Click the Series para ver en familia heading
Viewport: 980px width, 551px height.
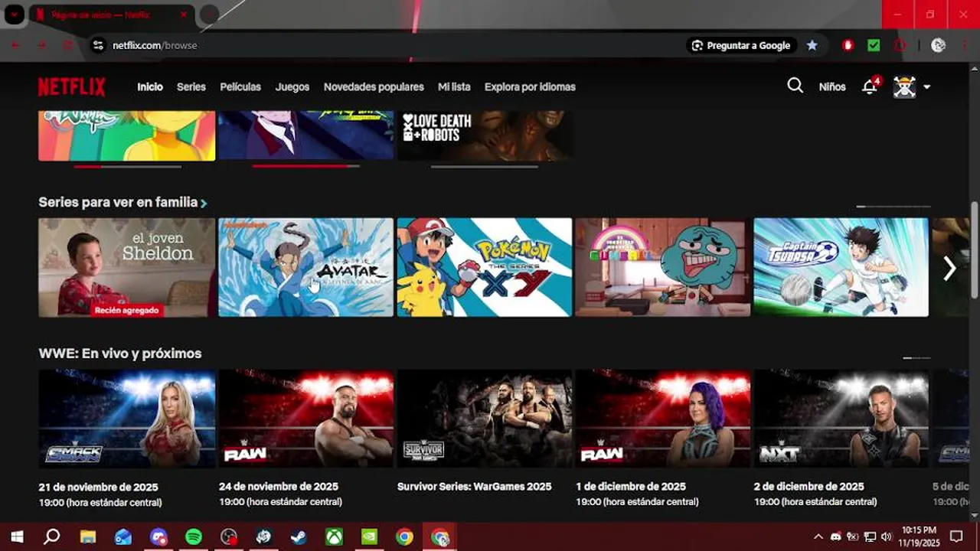[118, 202]
